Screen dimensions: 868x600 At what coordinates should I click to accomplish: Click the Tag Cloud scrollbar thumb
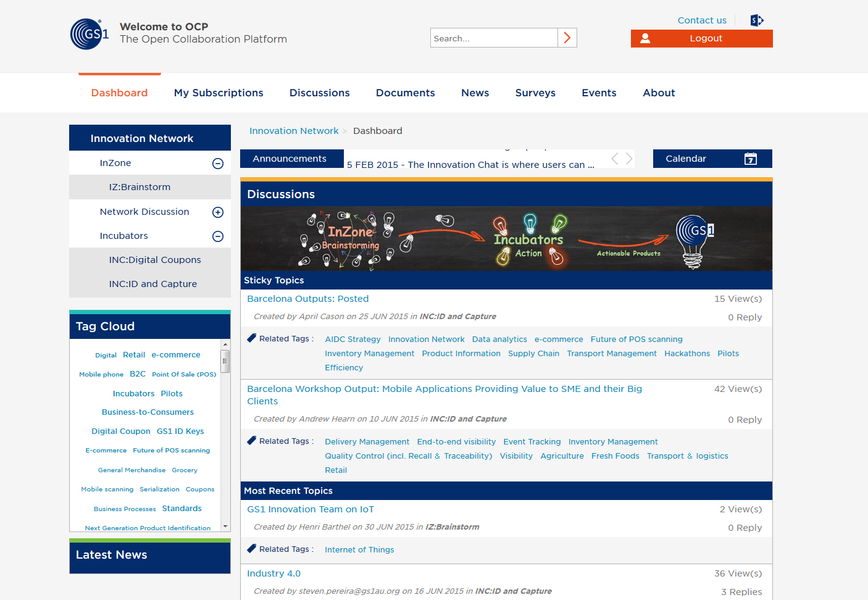225,361
